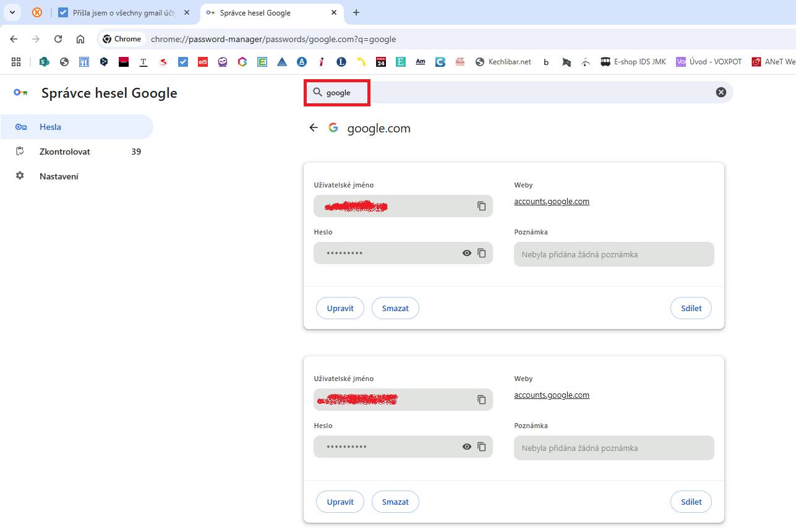Image resolution: width=796 pixels, height=532 pixels.
Task: Click the first card's Poznámka note field
Action: click(614, 254)
